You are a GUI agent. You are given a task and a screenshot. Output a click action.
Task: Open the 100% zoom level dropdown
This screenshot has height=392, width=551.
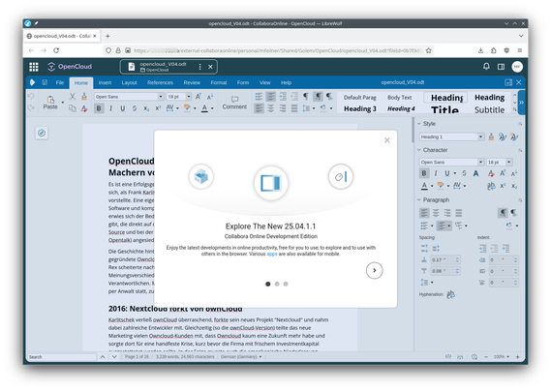(501, 356)
